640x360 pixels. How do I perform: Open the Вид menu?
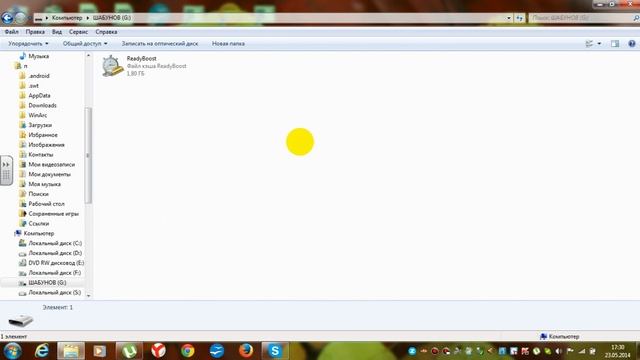pyautogui.click(x=57, y=32)
